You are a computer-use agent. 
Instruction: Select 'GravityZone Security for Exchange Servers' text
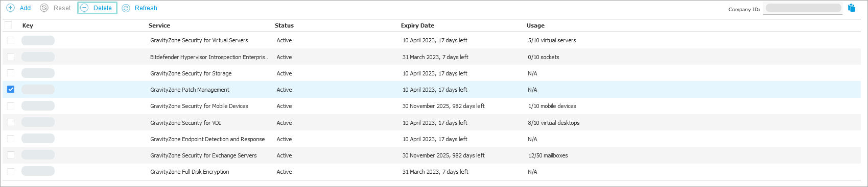coord(203,155)
